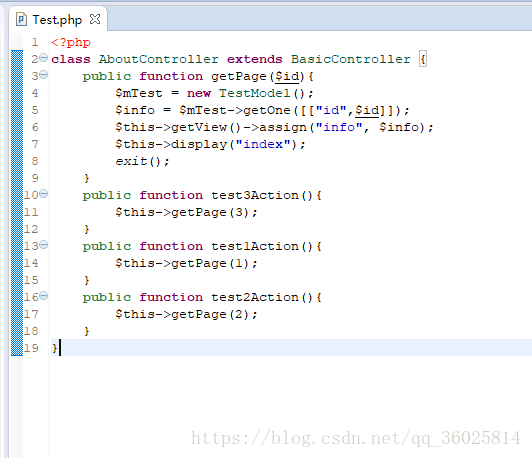Click the highlighted opening brace on line 2
Image resolution: width=532 pixels, height=458 pixels.
(x=423, y=59)
